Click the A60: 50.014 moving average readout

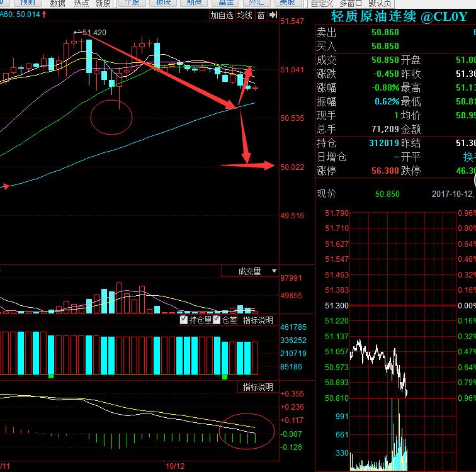(x=20, y=14)
